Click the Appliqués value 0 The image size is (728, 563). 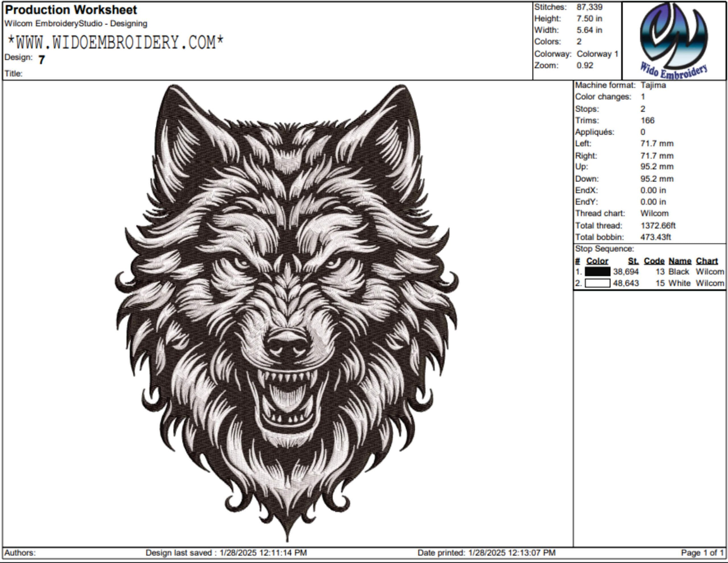[643, 132]
